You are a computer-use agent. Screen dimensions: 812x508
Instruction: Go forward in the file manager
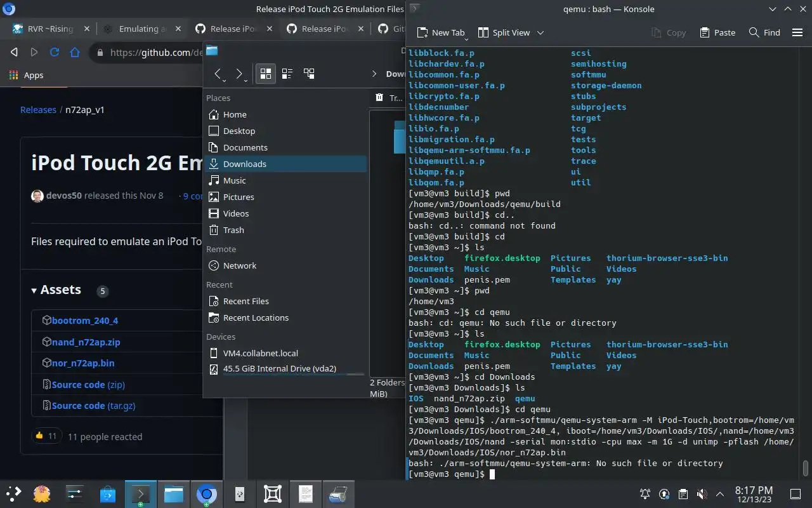pos(240,74)
